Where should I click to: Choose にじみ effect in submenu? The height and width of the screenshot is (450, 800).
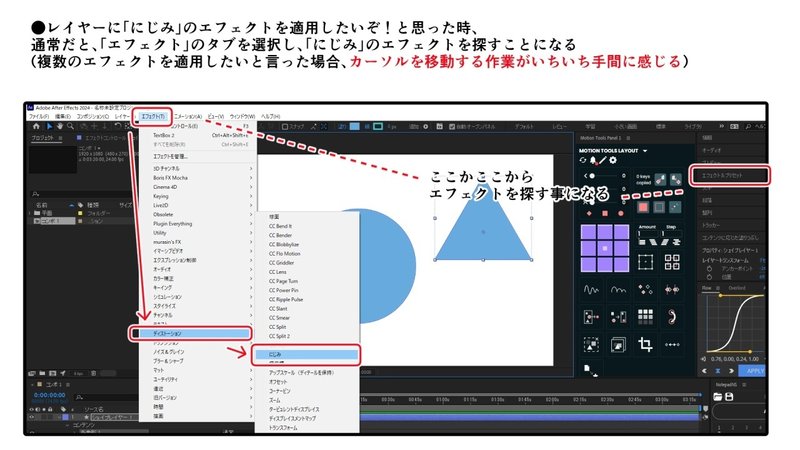tap(306, 354)
